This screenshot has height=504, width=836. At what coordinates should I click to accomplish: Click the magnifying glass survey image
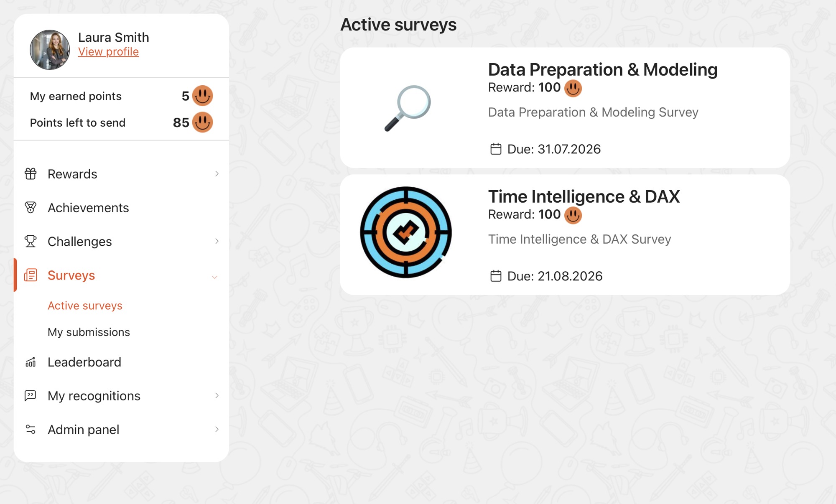tap(408, 108)
